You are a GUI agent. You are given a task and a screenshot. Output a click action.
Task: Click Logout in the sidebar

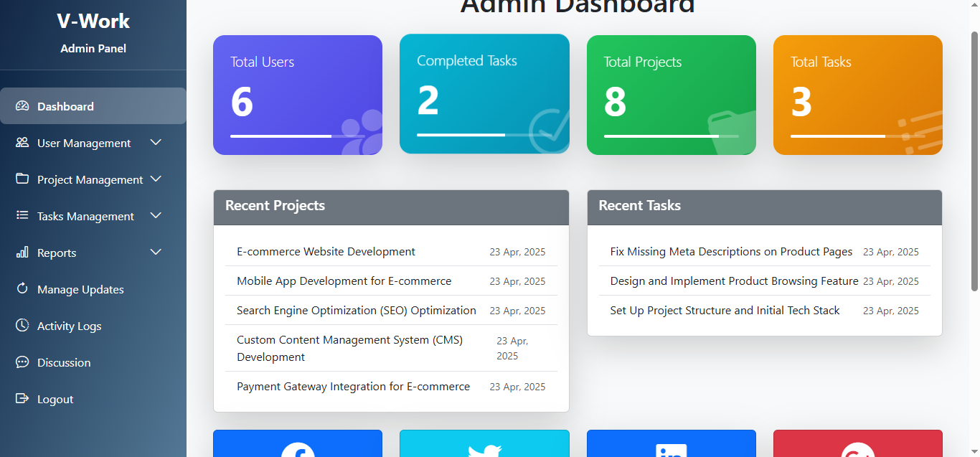(x=93, y=399)
